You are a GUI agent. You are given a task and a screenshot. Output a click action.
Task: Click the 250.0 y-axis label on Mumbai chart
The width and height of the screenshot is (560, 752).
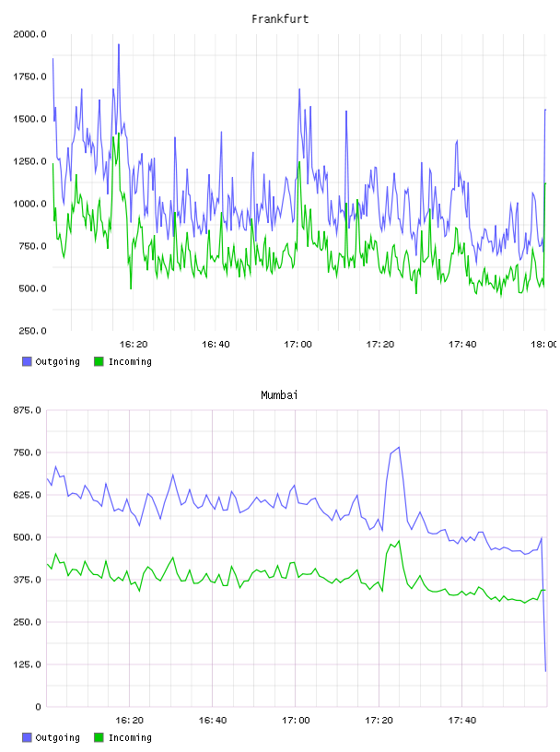click(x=27, y=622)
